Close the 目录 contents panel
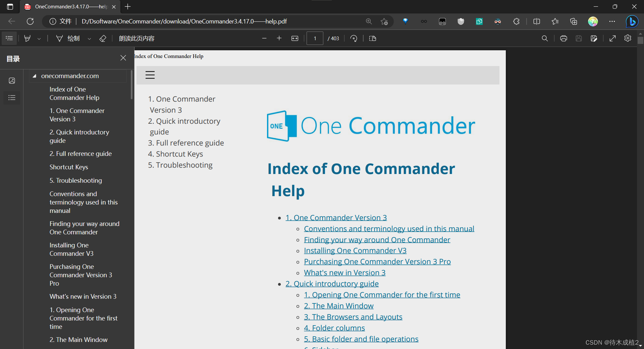Image resolution: width=644 pixels, height=349 pixels. pos(123,58)
